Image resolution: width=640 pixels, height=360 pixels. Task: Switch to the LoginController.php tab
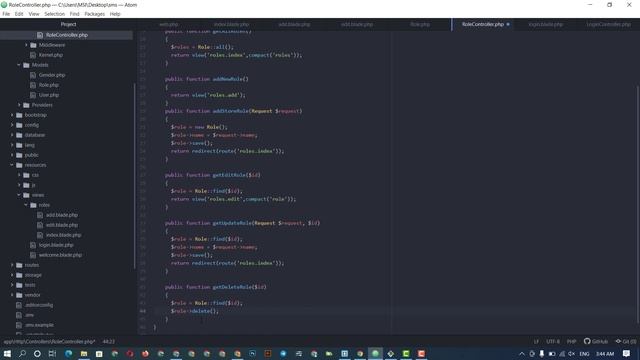608,24
